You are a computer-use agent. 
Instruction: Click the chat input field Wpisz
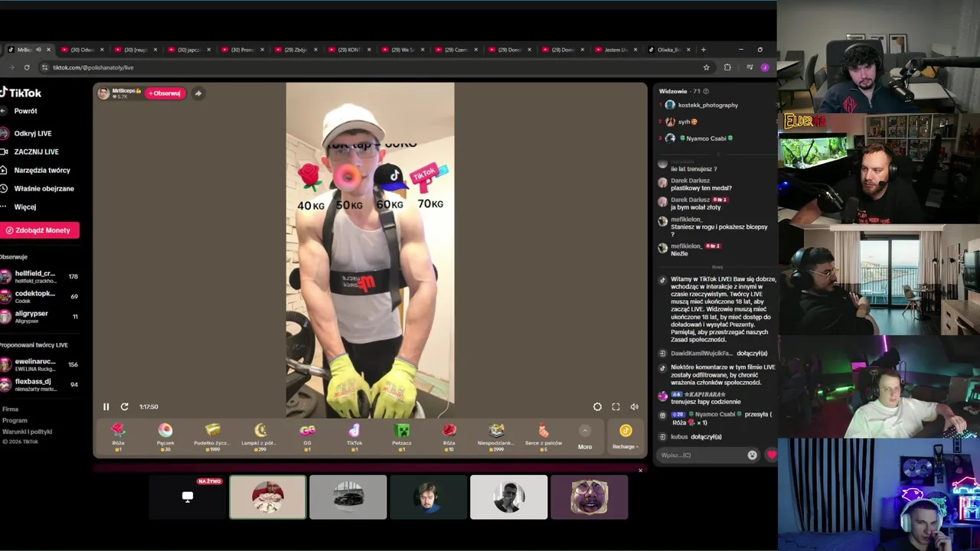coord(703,455)
